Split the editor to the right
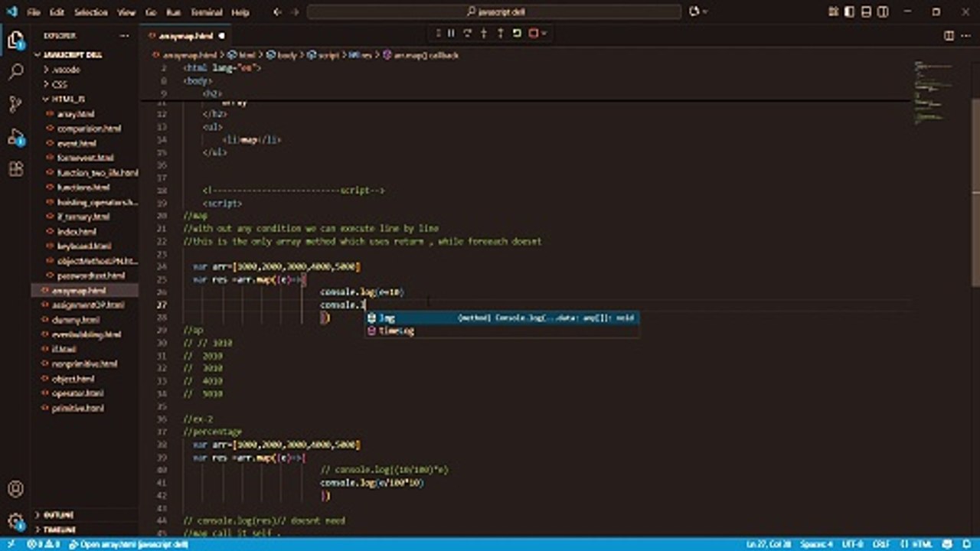The image size is (980, 551). pos(949,35)
